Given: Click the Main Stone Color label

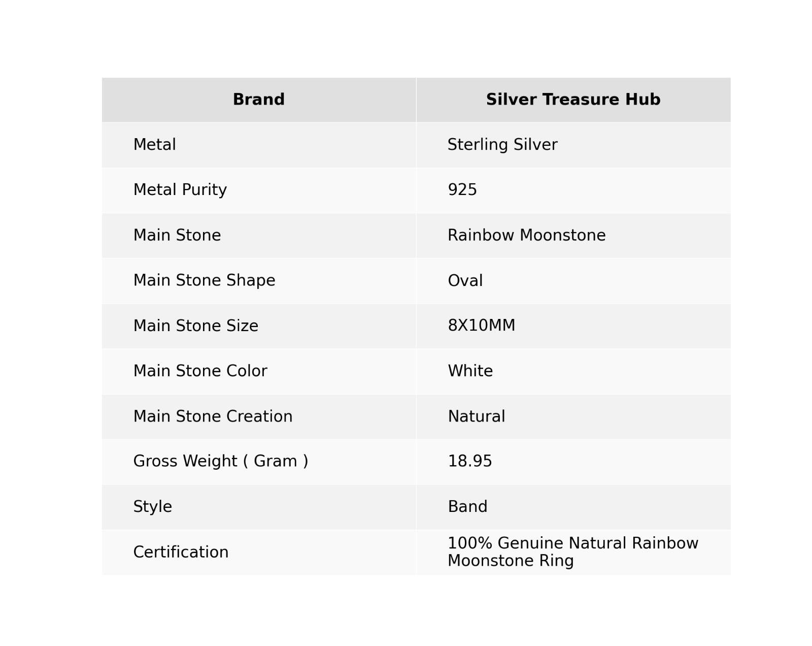Looking at the screenshot, I should [200, 371].
